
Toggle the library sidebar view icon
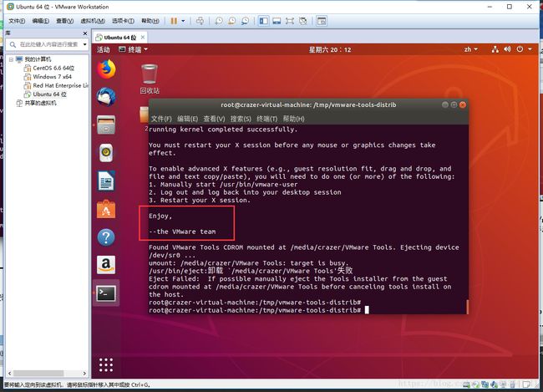click(x=263, y=21)
